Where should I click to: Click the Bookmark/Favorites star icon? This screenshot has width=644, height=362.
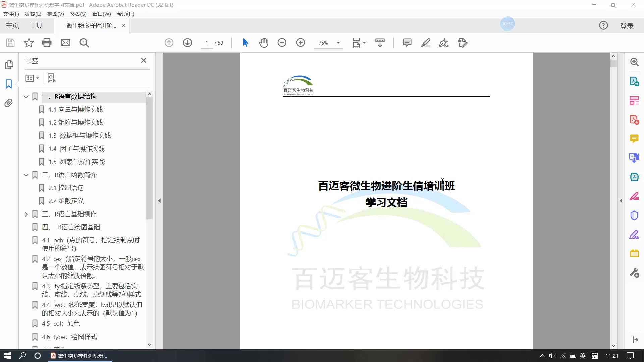pos(28,43)
